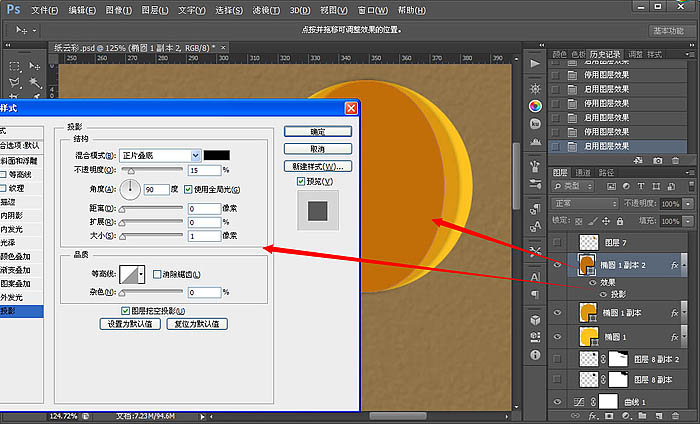Click the 取消 button in dialog
The height and width of the screenshot is (424, 700).
[318, 149]
